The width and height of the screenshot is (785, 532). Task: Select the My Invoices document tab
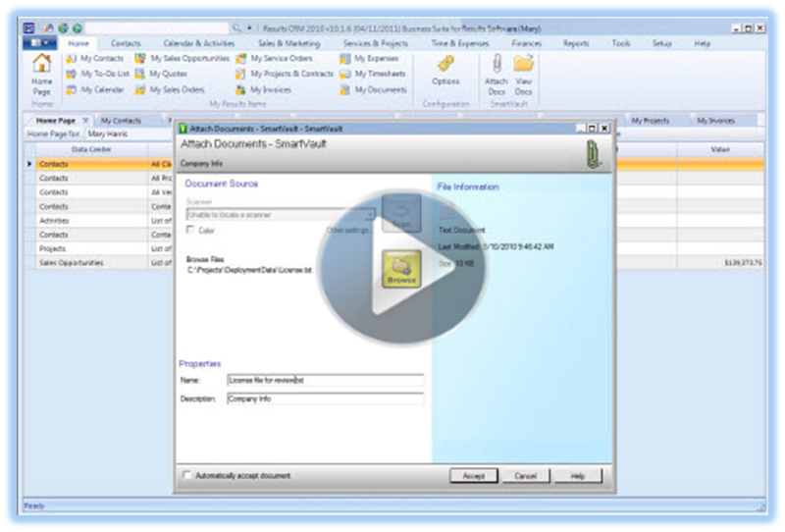pyautogui.click(x=716, y=121)
